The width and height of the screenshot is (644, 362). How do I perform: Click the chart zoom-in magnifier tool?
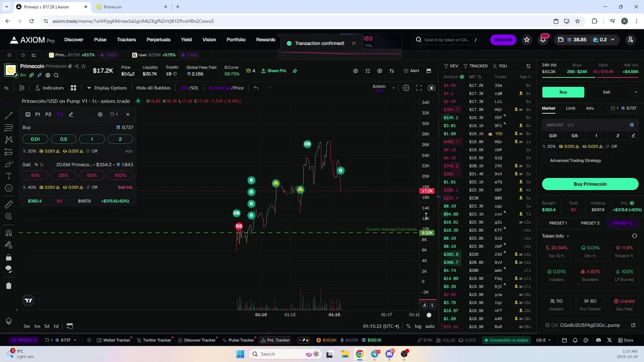coord(9,217)
